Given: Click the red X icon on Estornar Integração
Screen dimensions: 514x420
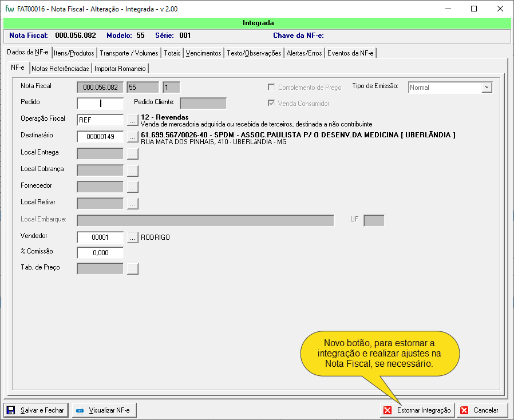Looking at the screenshot, I should tap(388, 410).
